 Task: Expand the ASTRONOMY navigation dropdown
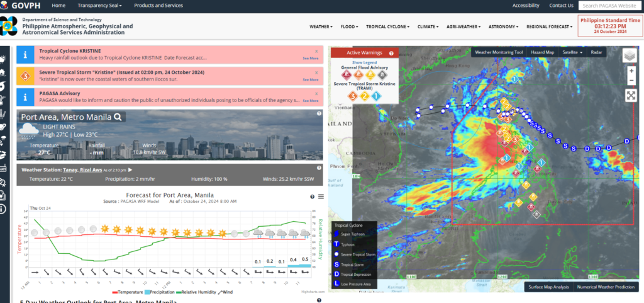pos(503,26)
